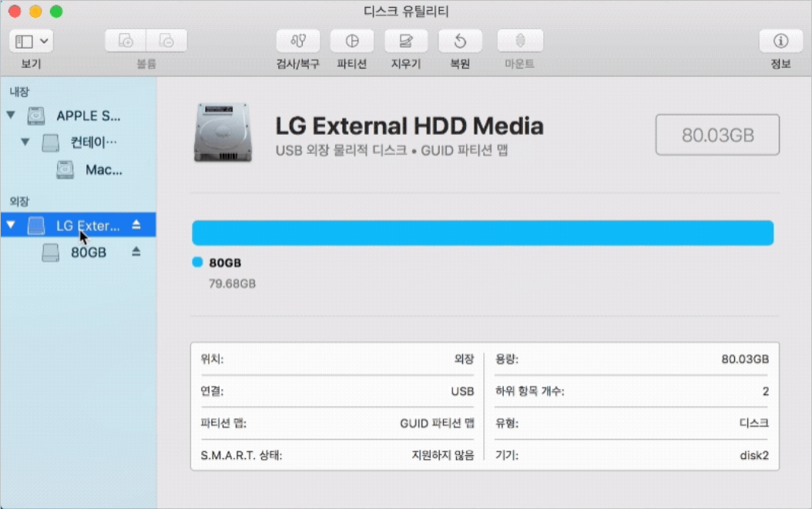Screen dimensions: 812x509
Task: Select APPLE S... internal disk
Action: 79,116
